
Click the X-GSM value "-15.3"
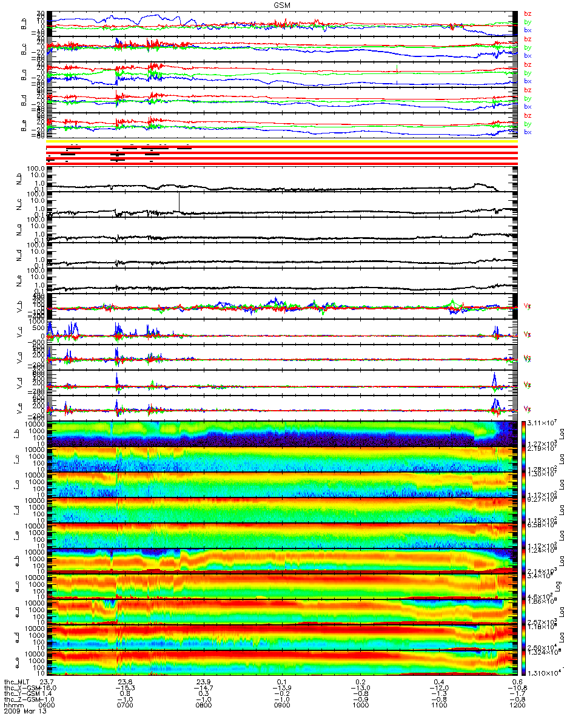coord(125,689)
